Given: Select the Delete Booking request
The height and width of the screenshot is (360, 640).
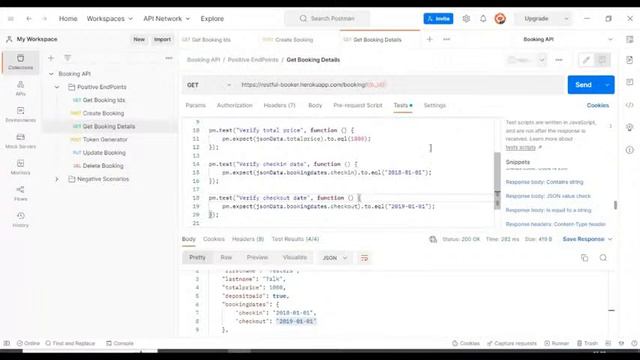Looking at the screenshot, I should 103,166.
